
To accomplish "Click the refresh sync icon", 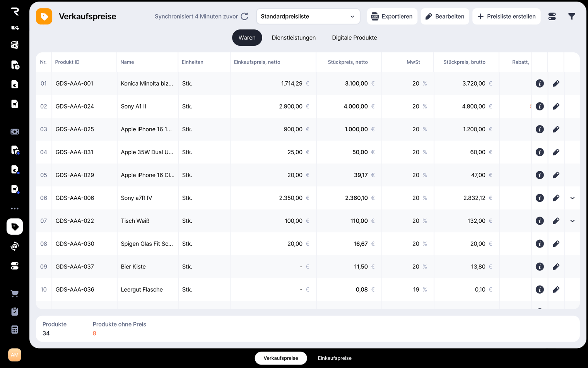I will pos(244,16).
